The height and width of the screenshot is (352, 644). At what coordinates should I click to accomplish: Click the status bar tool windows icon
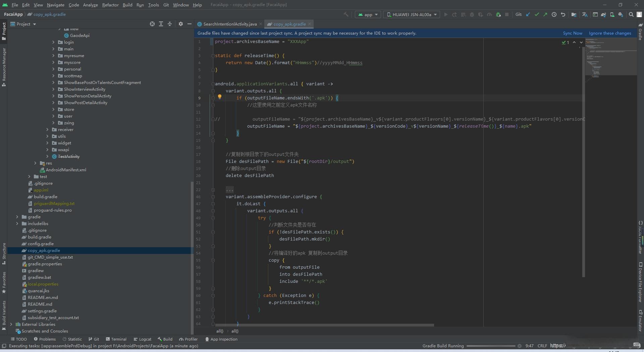(4, 346)
